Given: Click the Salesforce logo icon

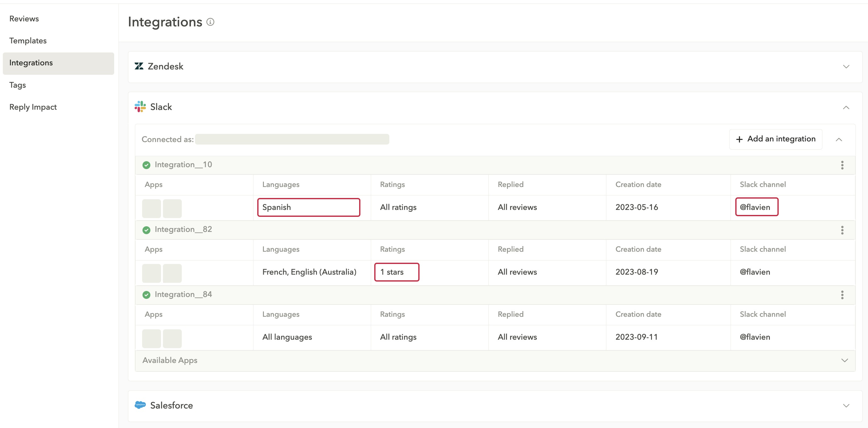Looking at the screenshot, I should point(140,405).
